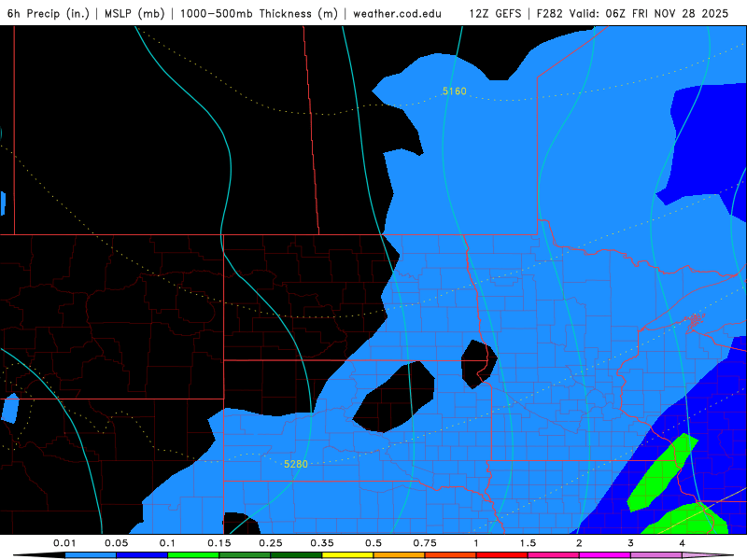Screen dimensions: 747x560
Task: Click the '0.35' legend value
Action: tap(322, 543)
